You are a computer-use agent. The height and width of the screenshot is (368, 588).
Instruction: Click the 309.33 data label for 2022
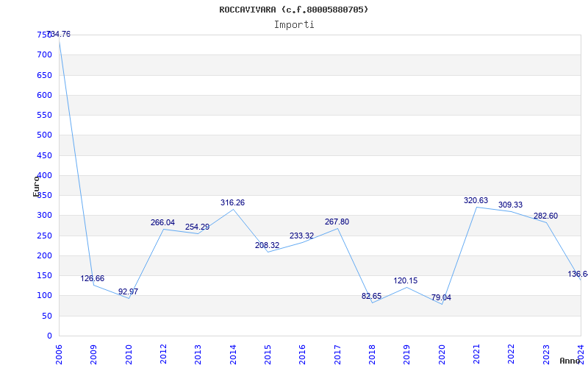[510, 205]
